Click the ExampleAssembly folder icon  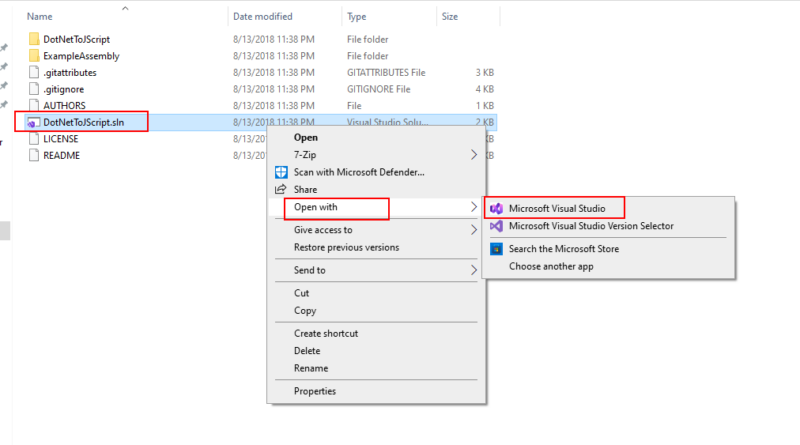pos(33,56)
